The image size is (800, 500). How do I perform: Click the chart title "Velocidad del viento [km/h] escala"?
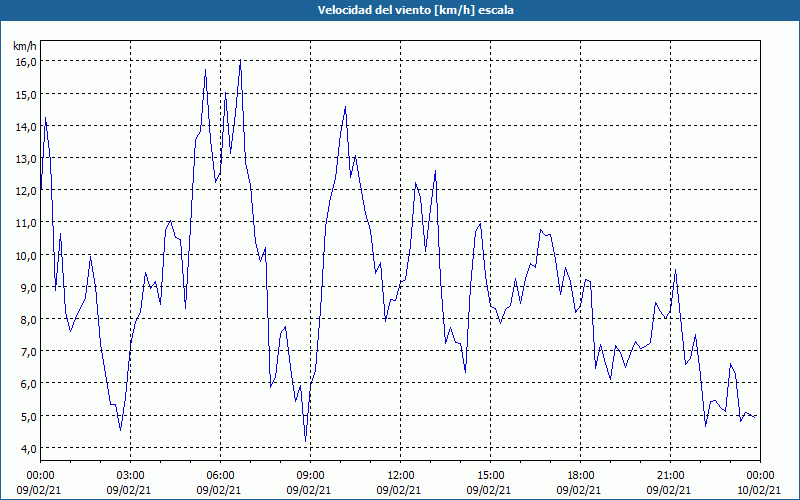click(x=415, y=10)
